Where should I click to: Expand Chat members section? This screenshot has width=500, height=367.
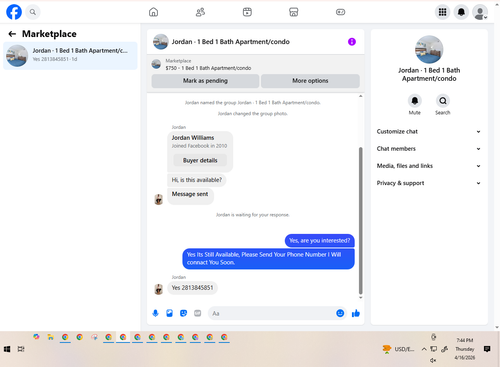coord(429,149)
